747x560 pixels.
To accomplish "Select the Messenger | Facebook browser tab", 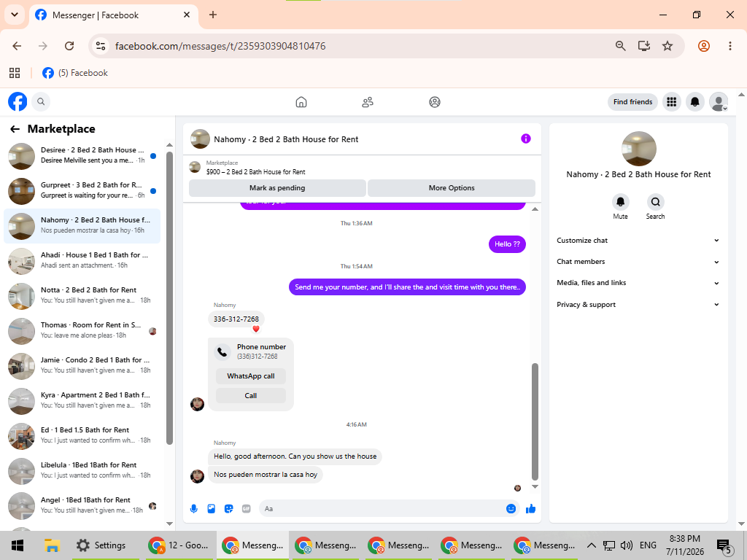I will click(114, 15).
